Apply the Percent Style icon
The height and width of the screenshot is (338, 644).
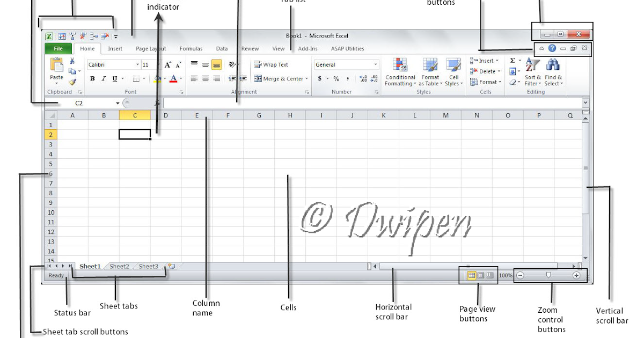click(335, 78)
